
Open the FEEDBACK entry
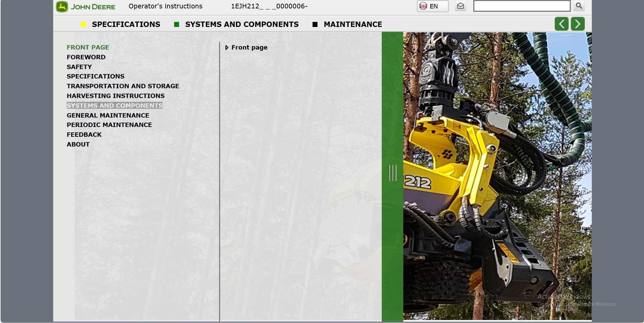[x=84, y=134]
